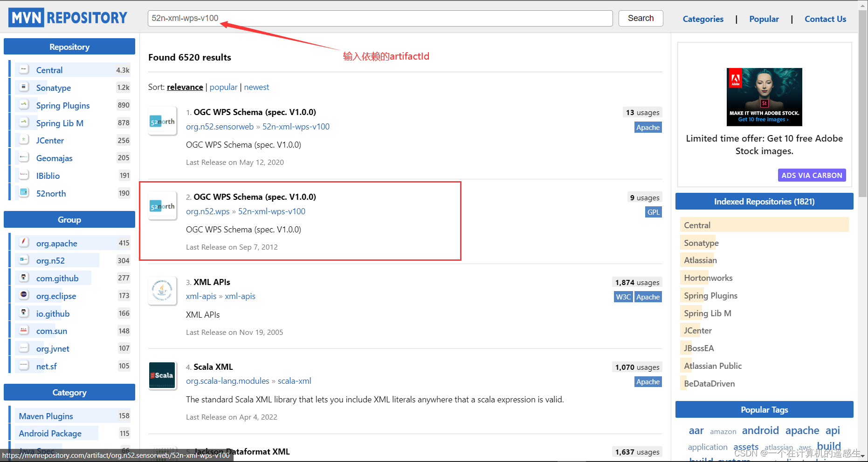Screen dimensions: 868x462
Task: Sort results by newest
Action: point(256,87)
